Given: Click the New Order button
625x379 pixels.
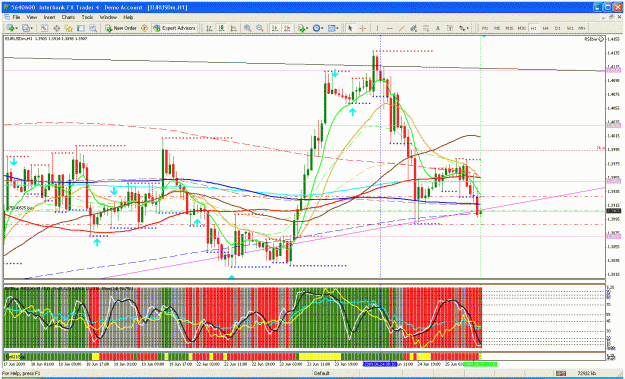Looking at the screenshot, I should pyautogui.click(x=121, y=28).
